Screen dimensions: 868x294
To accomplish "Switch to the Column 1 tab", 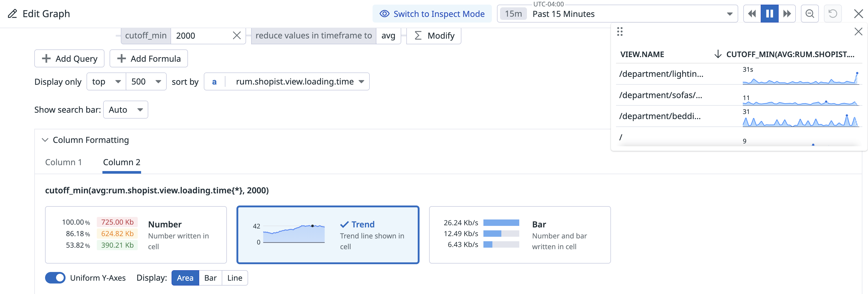I will point(63,162).
